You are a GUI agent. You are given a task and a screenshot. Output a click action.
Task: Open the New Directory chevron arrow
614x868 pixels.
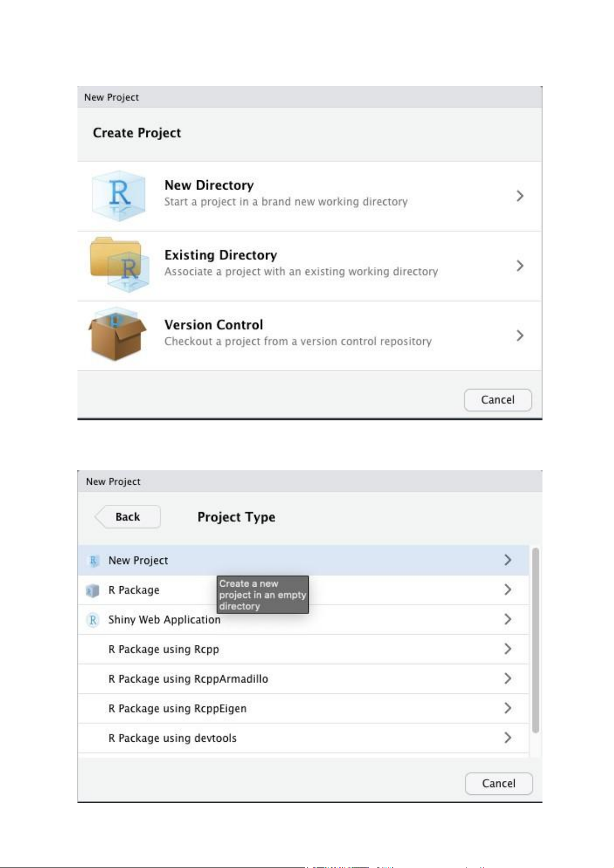point(520,196)
